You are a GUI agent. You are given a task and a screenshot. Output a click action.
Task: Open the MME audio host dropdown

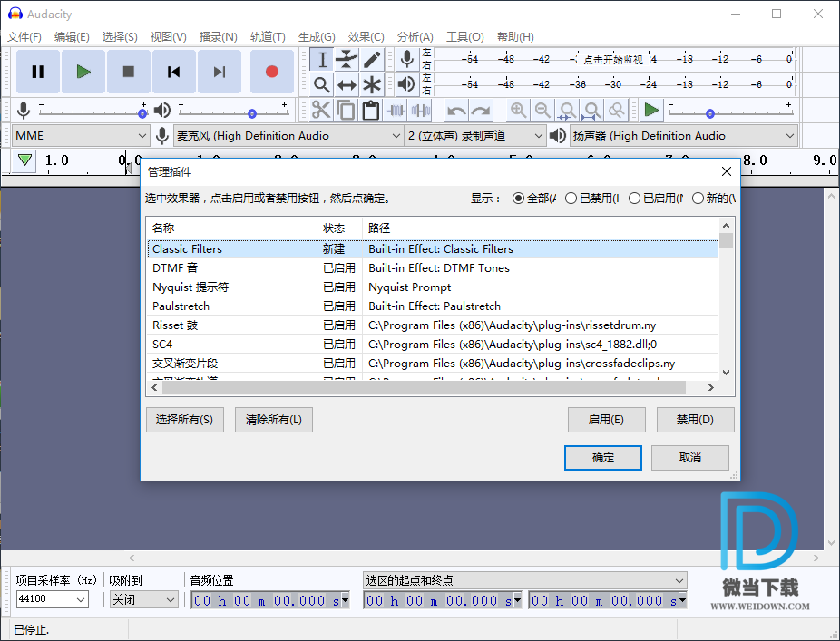pos(80,136)
